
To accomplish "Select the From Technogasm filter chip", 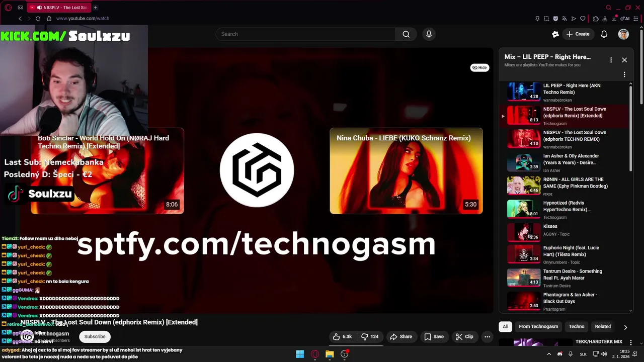I will coord(538,327).
